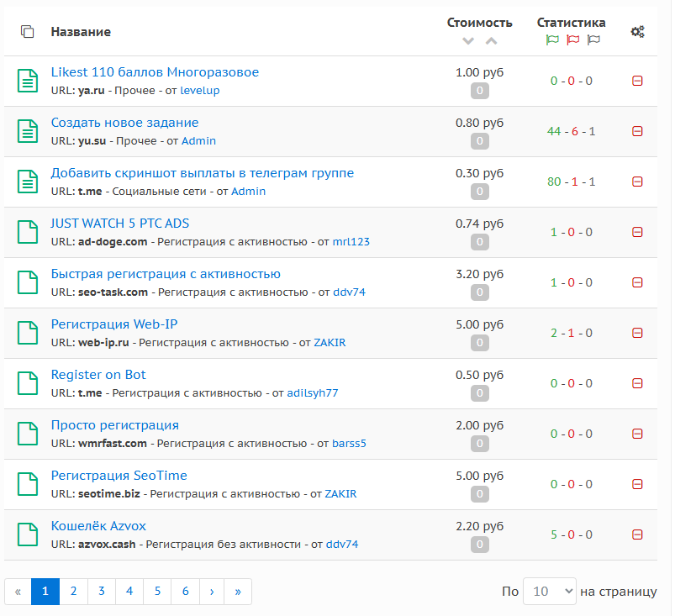Open the items per page dropdown
This screenshot has width=675, height=616.
(549, 592)
